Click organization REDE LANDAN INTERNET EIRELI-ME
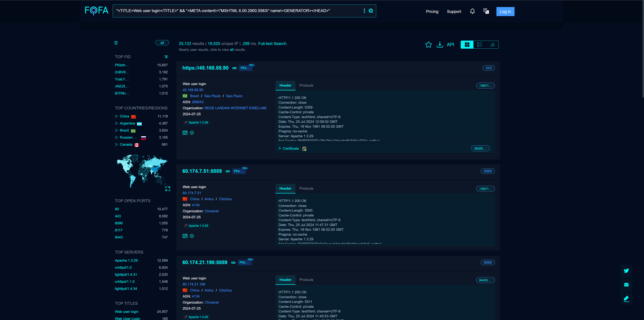 (x=235, y=108)
